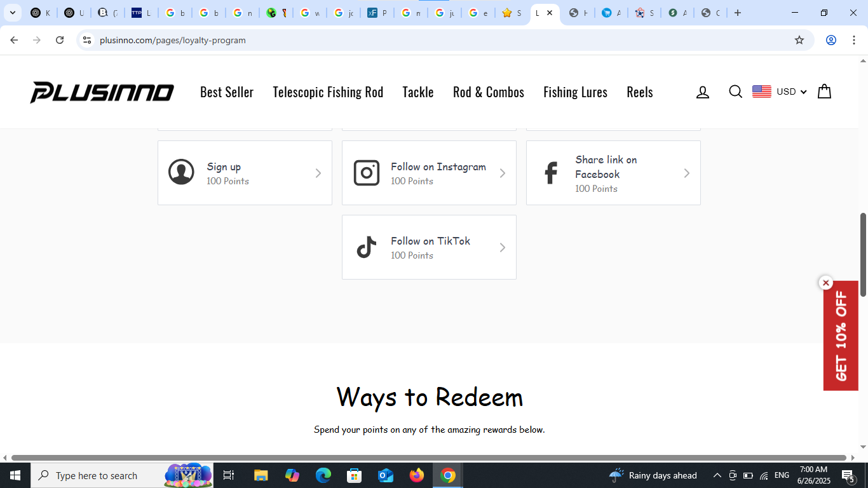Open the Tackle menu

(x=418, y=92)
